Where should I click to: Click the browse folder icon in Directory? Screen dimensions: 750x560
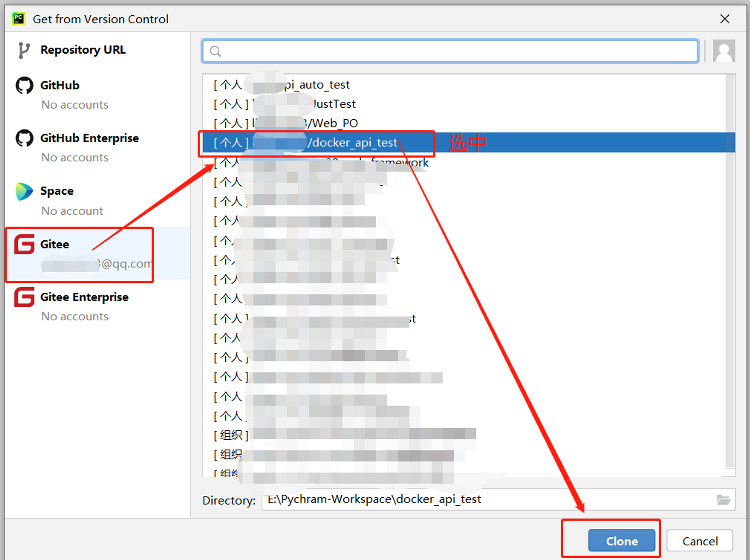(723, 499)
